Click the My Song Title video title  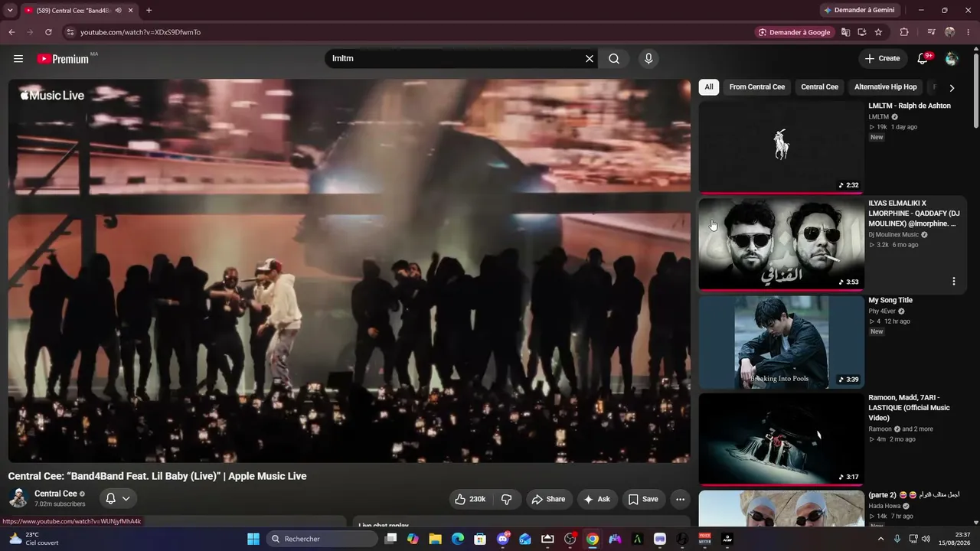coord(890,300)
